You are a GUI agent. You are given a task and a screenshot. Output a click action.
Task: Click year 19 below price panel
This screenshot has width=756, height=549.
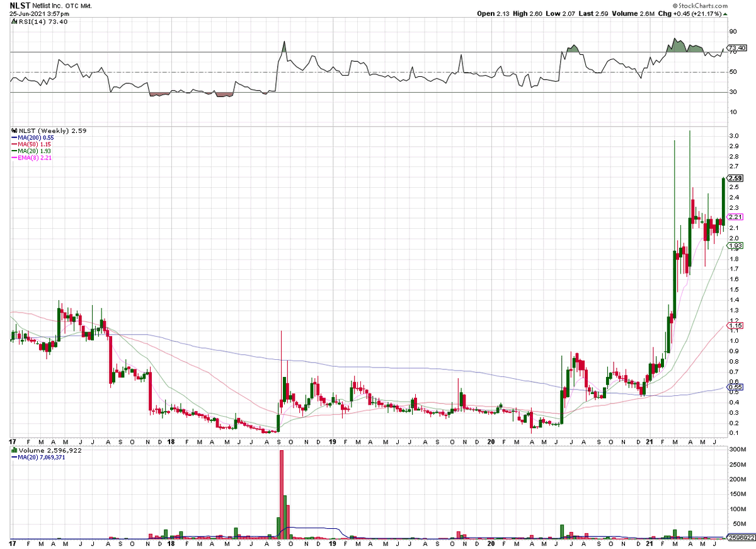tap(333, 442)
